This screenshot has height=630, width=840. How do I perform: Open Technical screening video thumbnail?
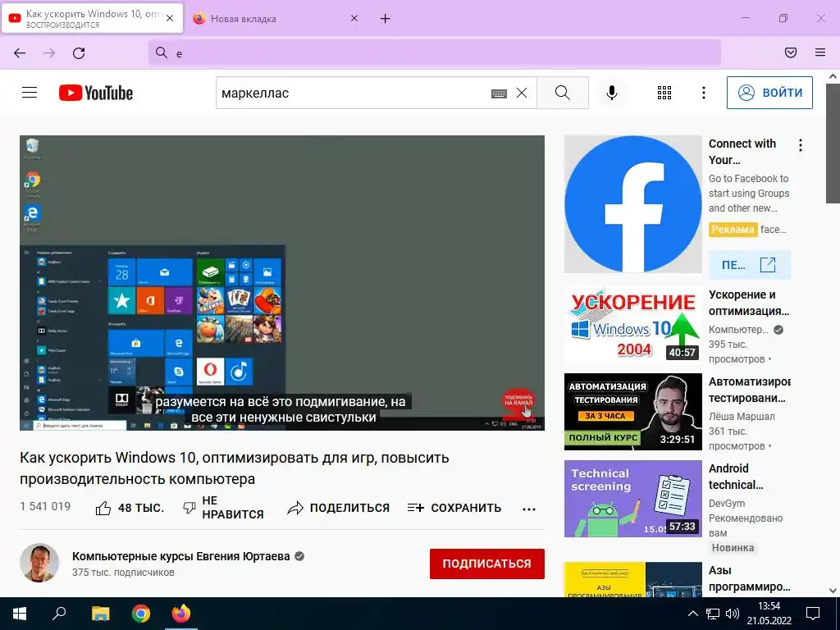(632, 499)
